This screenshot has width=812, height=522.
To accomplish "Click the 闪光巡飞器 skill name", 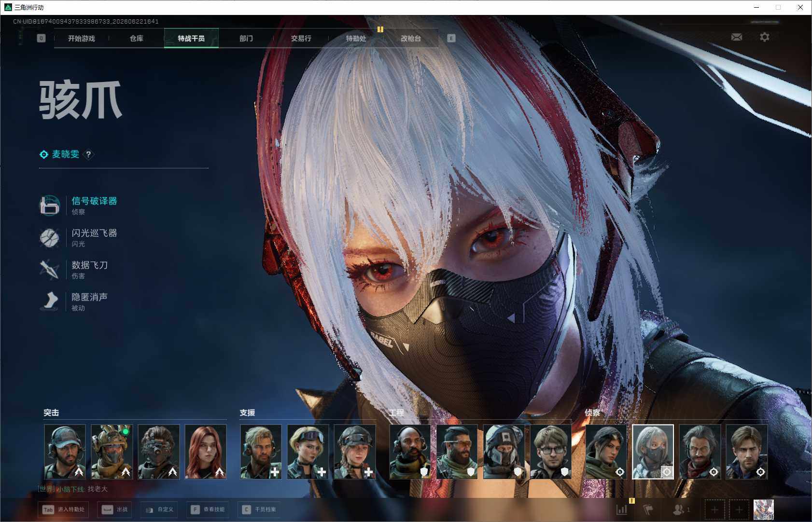I will pos(94,233).
